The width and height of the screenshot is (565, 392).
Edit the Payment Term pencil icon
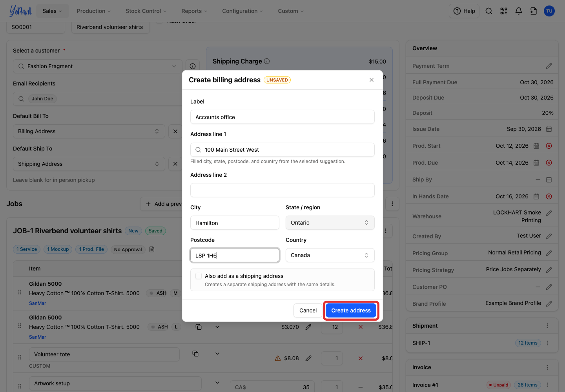tap(549, 66)
